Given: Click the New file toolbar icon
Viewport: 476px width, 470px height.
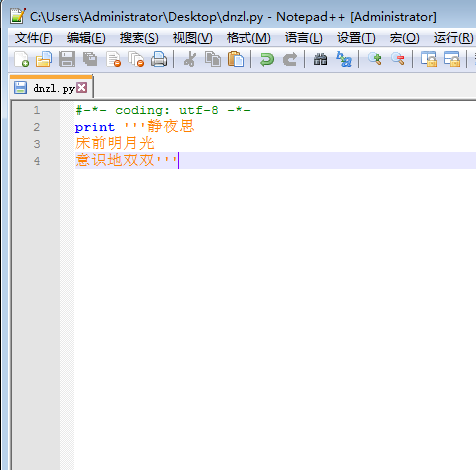Looking at the screenshot, I should point(21,59).
